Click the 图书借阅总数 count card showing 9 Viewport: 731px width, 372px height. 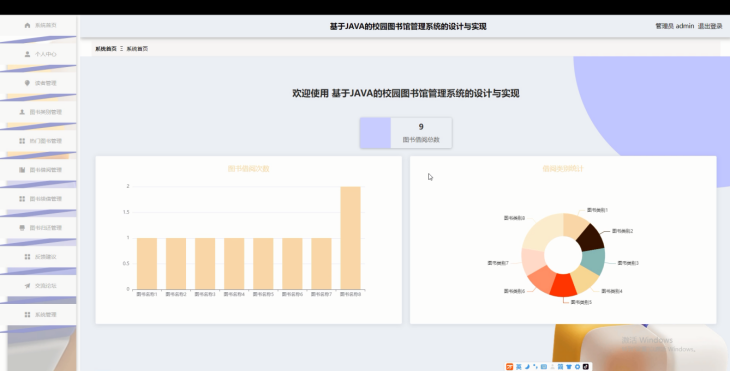click(406, 133)
